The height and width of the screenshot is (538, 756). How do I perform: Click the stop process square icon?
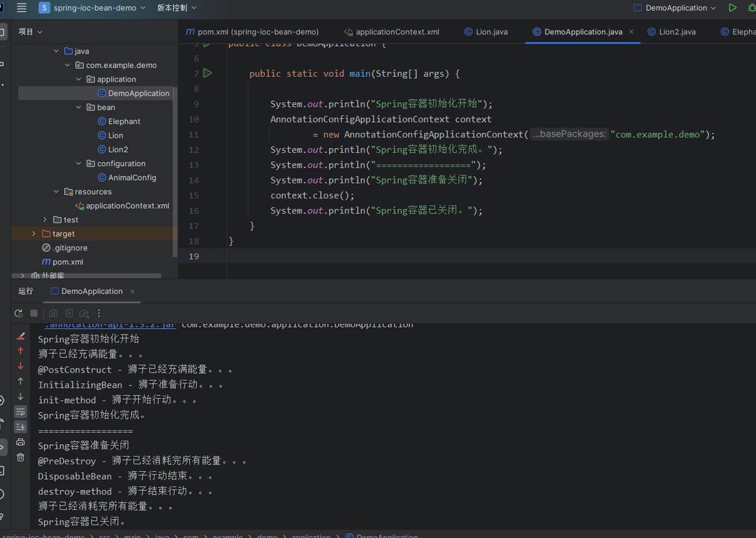[34, 313]
